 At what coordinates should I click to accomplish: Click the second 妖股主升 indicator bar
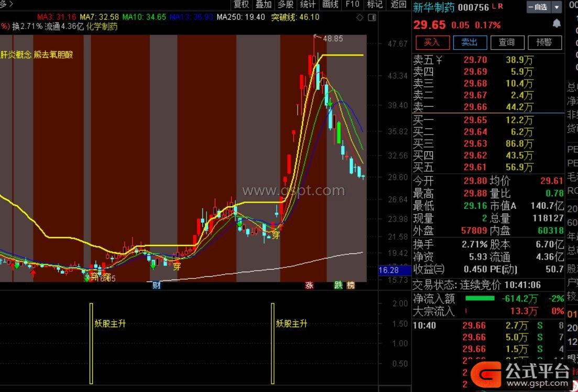(273, 343)
